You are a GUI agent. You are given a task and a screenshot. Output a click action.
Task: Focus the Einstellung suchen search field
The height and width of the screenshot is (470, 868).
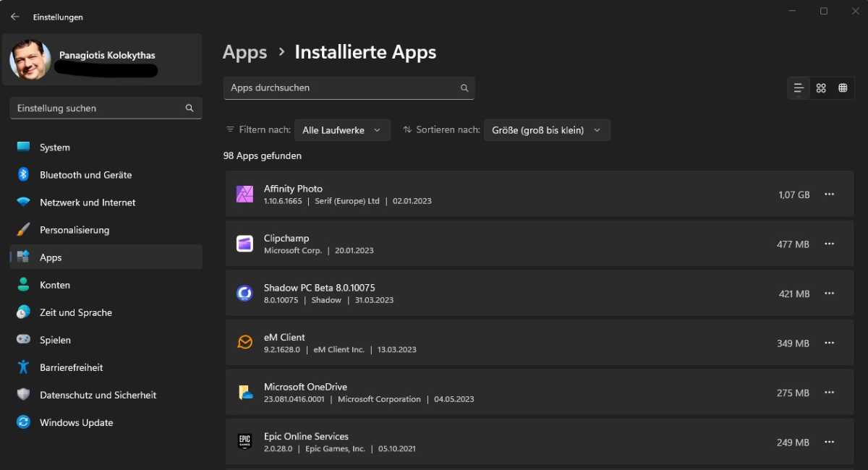pos(106,108)
